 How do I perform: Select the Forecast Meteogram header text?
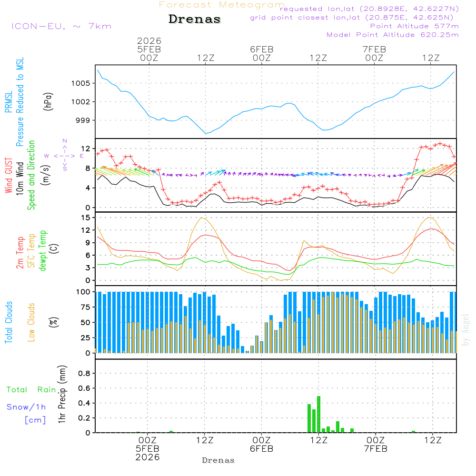pos(222,5)
